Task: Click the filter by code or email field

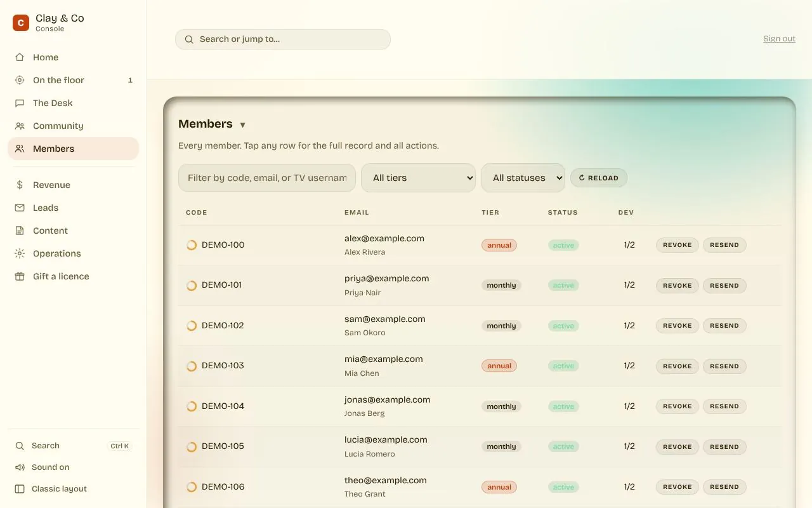Action: coord(267,178)
